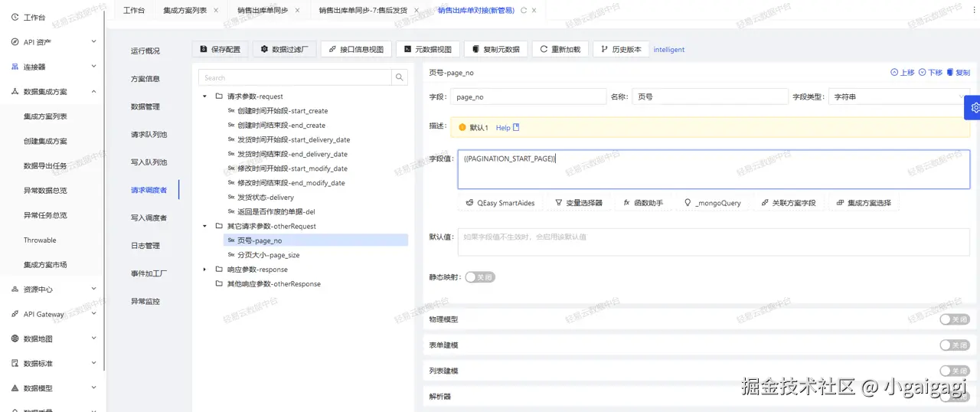Click the tree Search input field
This screenshot has width=980, height=412.
click(295, 77)
